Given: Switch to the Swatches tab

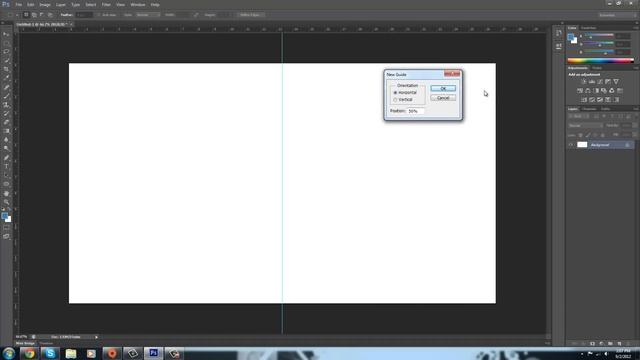Looking at the screenshot, I should 589,28.
